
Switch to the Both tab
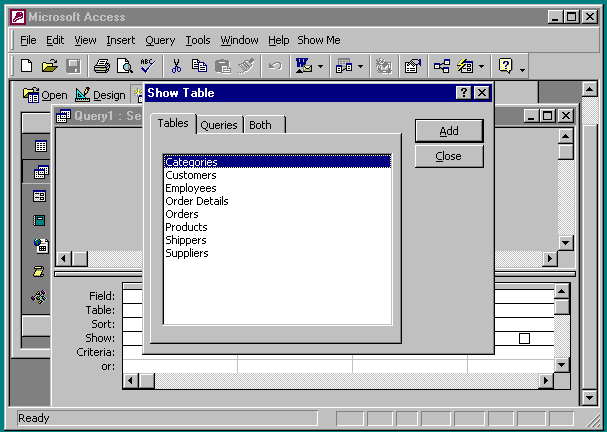click(264, 125)
